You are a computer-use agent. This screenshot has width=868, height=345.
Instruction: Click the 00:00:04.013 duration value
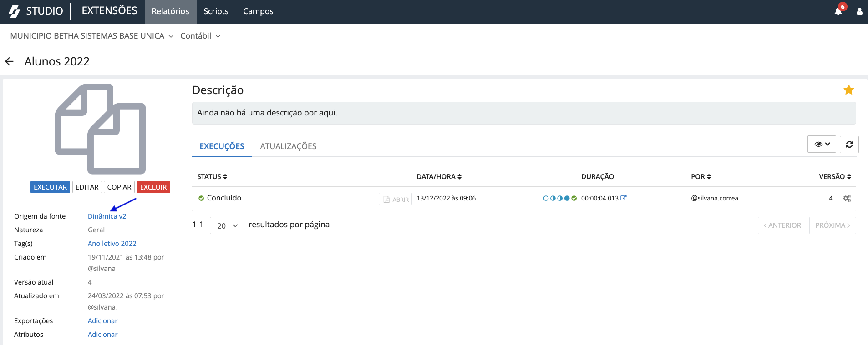point(599,198)
